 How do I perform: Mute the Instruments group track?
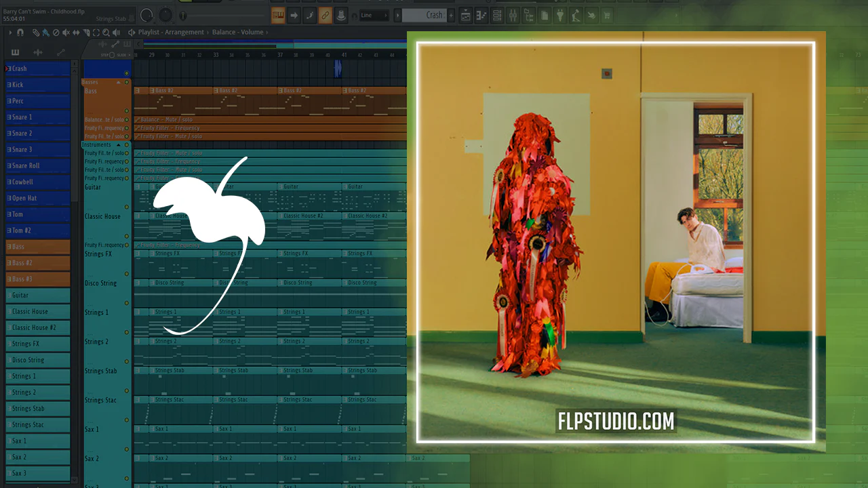click(x=127, y=145)
